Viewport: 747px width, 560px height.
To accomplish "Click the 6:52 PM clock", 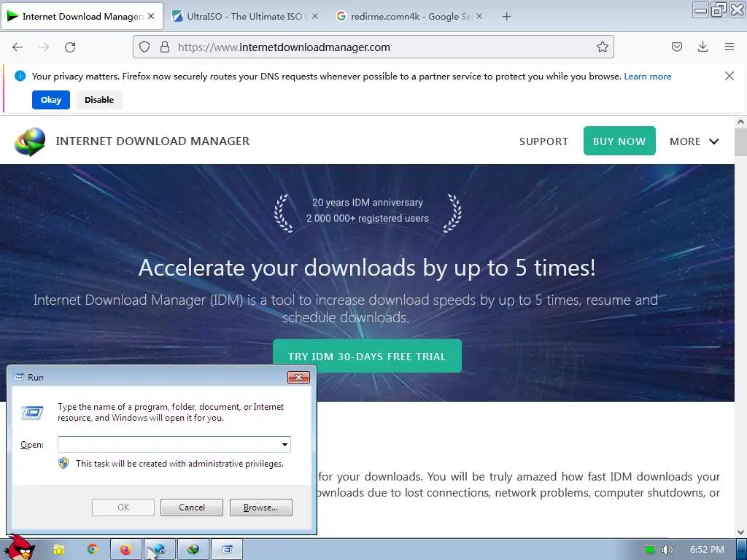I will [x=707, y=550].
